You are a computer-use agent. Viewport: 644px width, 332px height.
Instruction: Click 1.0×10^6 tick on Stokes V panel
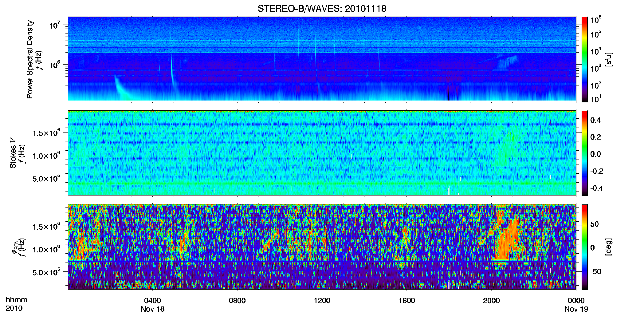click(x=46, y=156)
